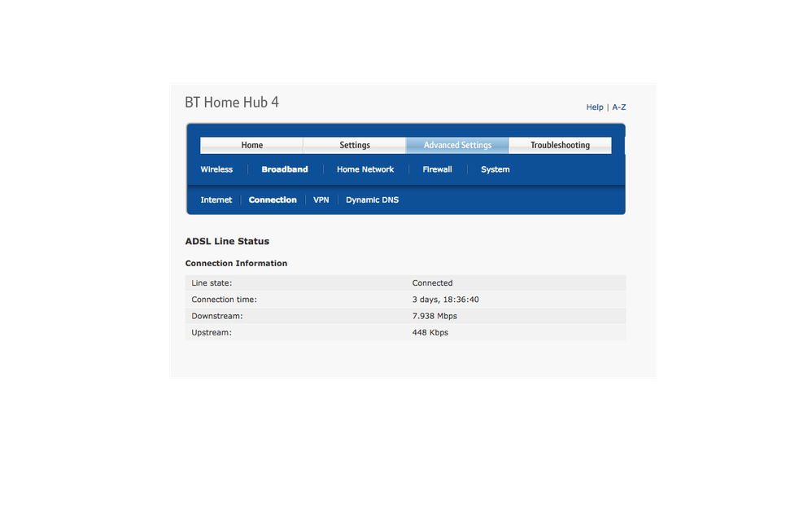812x508 pixels.
Task: Select the ADSL Line Status heading
Action: tap(227, 242)
